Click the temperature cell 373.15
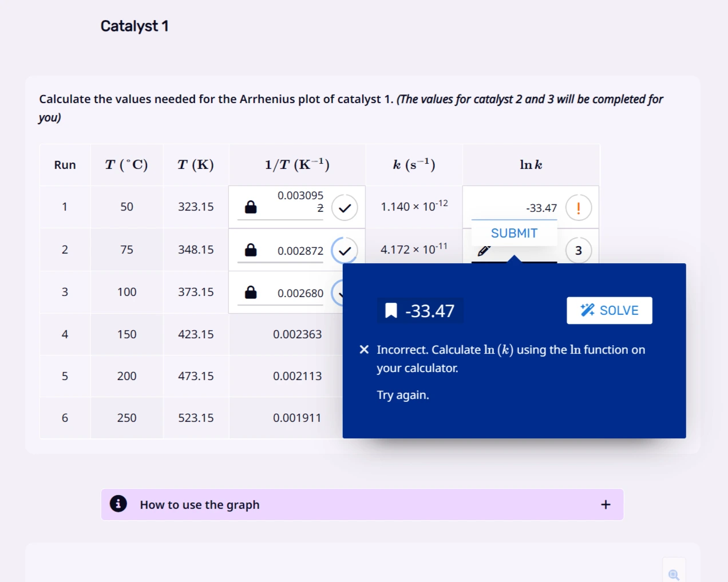Screen dimensions: 728x582 click(196, 292)
